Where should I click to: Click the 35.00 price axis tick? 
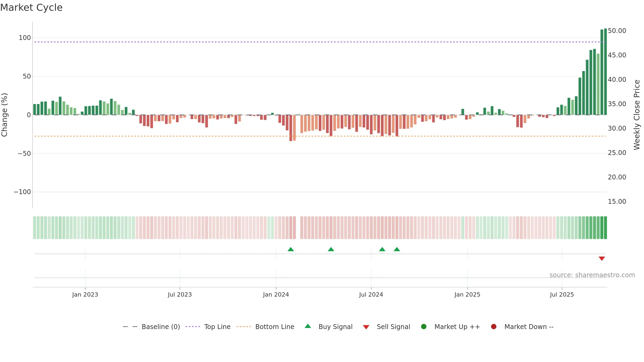617,104
